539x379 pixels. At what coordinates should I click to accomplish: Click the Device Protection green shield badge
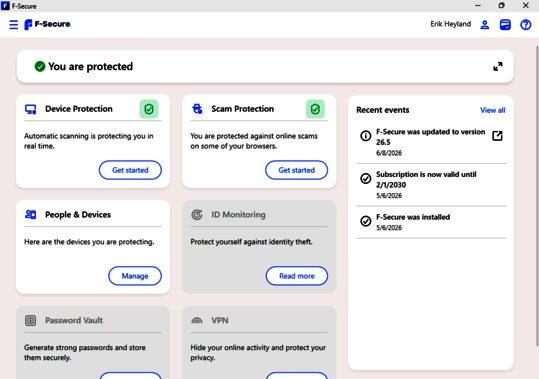point(149,109)
